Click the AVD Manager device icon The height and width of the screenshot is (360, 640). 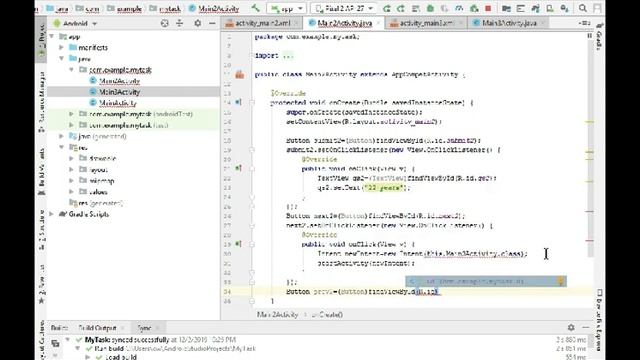click(550, 8)
